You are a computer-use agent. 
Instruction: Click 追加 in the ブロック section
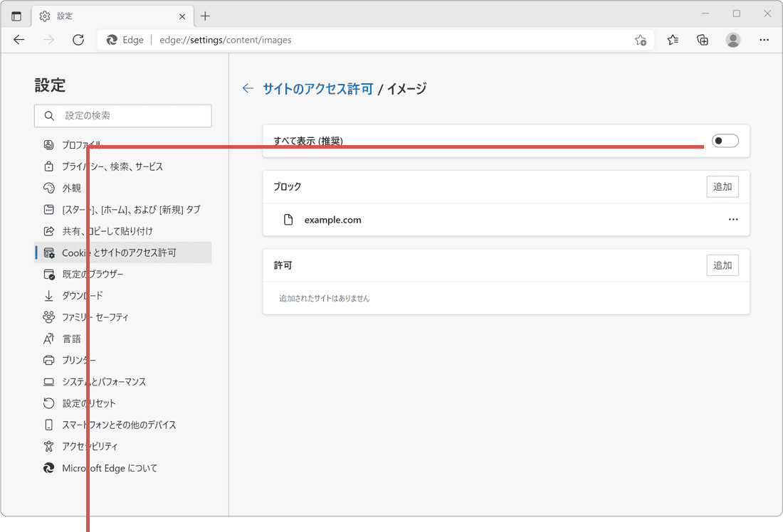click(x=722, y=186)
